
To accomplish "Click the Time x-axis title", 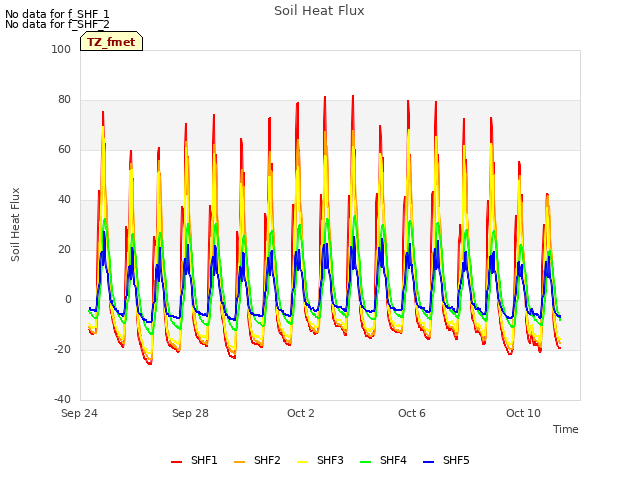I will [x=566, y=429].
